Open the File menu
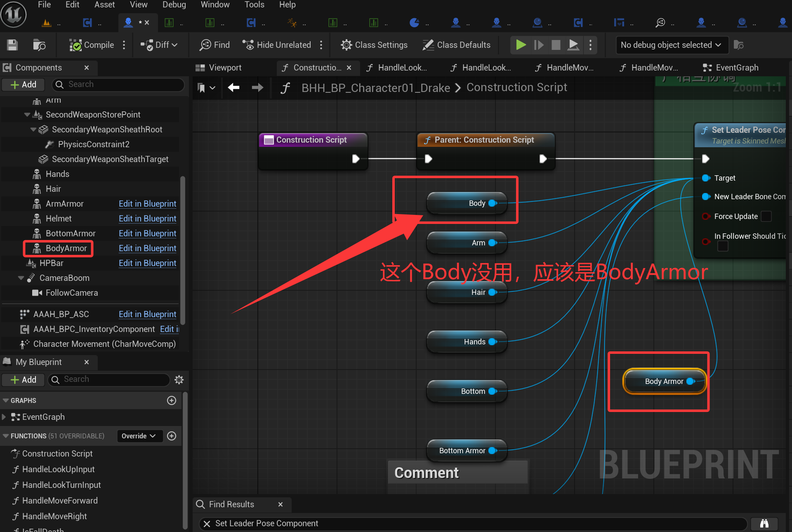Viewport: 792px width, 532px height. tap(44, 5)
